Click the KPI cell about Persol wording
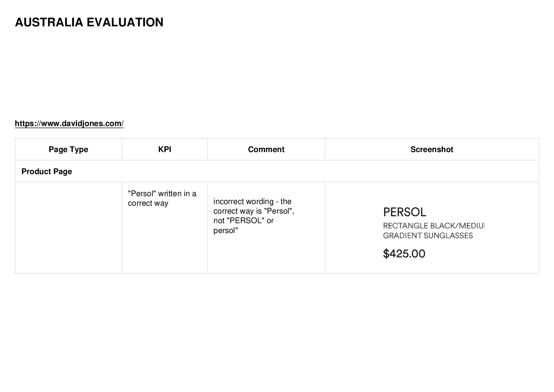The width and height of the screenshot is (554, 392). [x=164, y=228]
